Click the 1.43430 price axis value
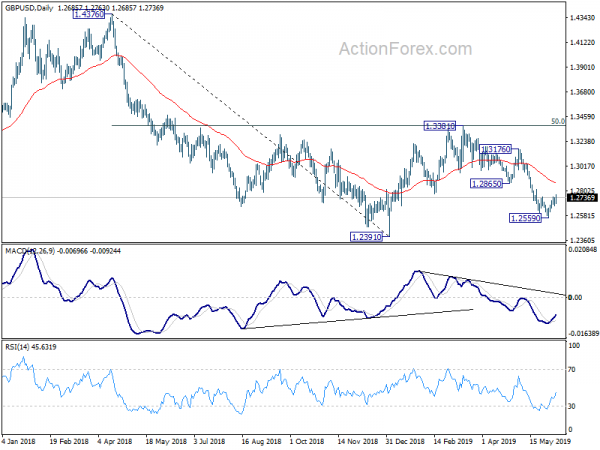The image size is (600, 450). tap(582, 18)
